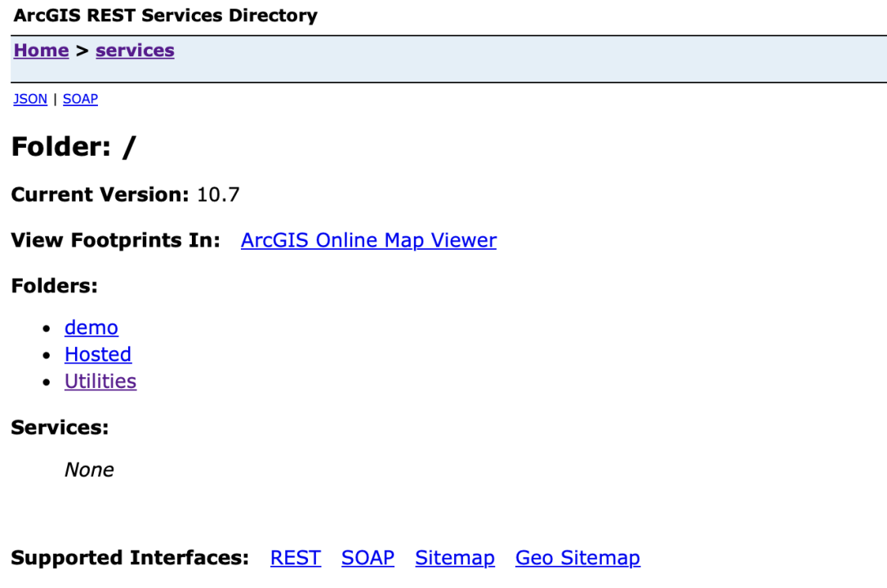Image resolution: width=887 pixels, height=588 pixels.
Task: Click the 'Folders:' label
Action: [x=54, y=286]
